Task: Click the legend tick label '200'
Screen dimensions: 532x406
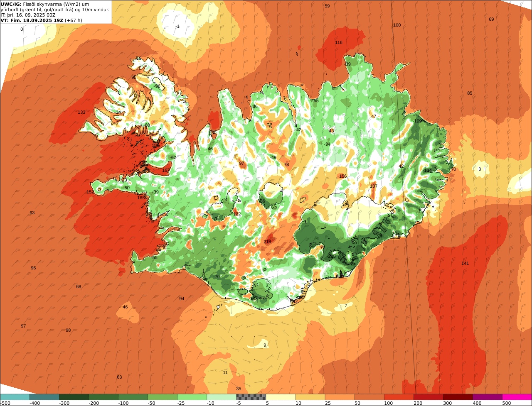Action: (x=418, y=403)
